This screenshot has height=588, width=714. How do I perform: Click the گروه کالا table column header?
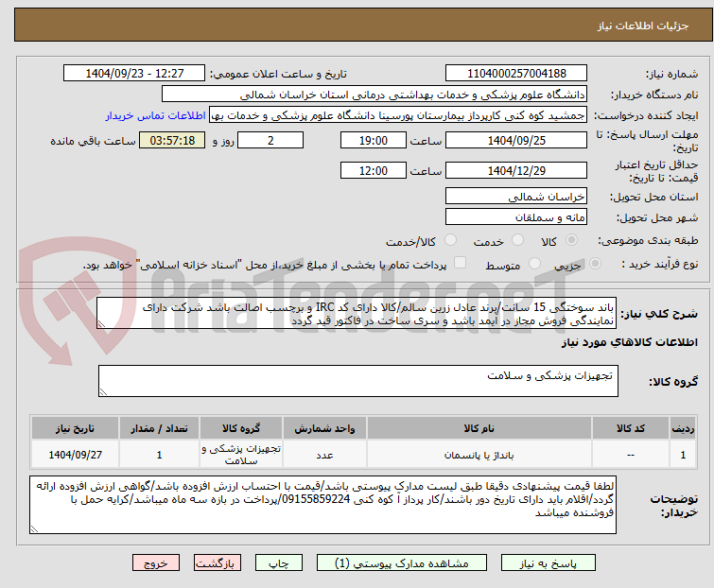241,428
